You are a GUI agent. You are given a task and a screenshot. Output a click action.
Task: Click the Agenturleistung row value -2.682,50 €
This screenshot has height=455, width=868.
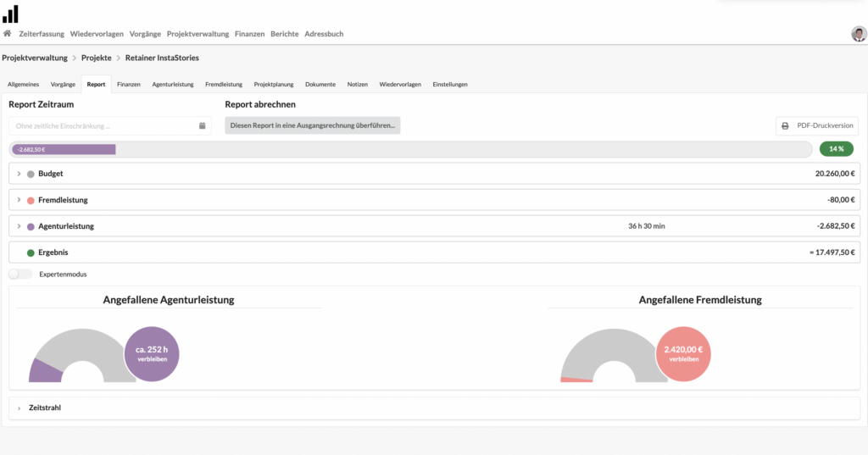coord(836,226)
